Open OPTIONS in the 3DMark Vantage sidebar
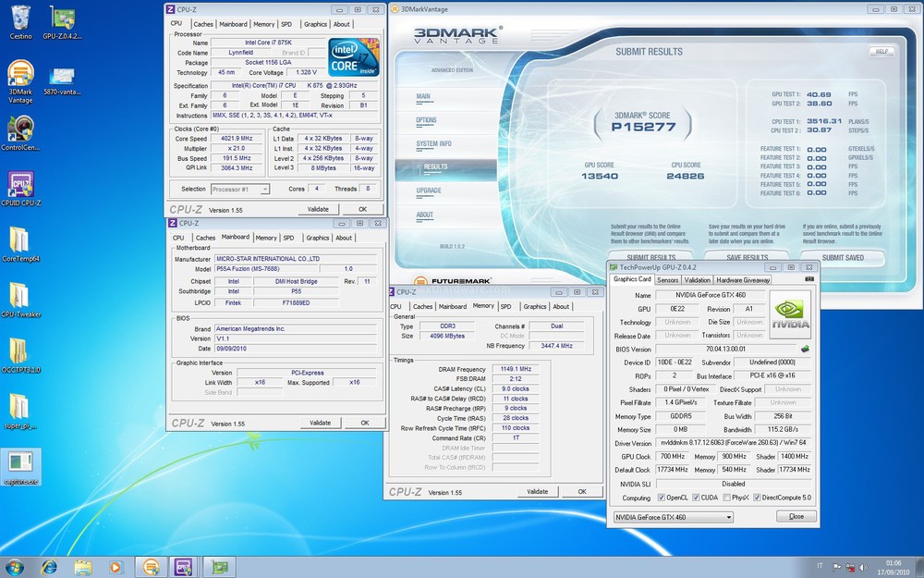The image size is (924, 578). click(x=426, y=119)
